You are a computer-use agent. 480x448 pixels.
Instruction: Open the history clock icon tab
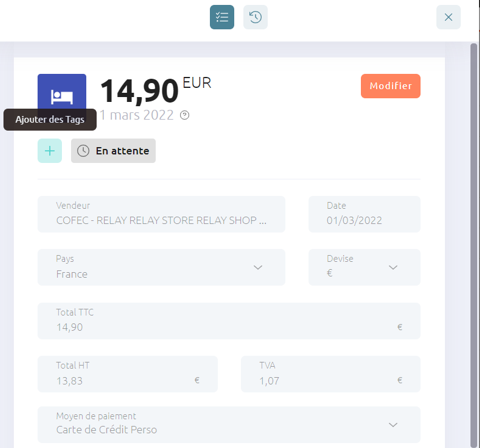[x=255, y=17]
